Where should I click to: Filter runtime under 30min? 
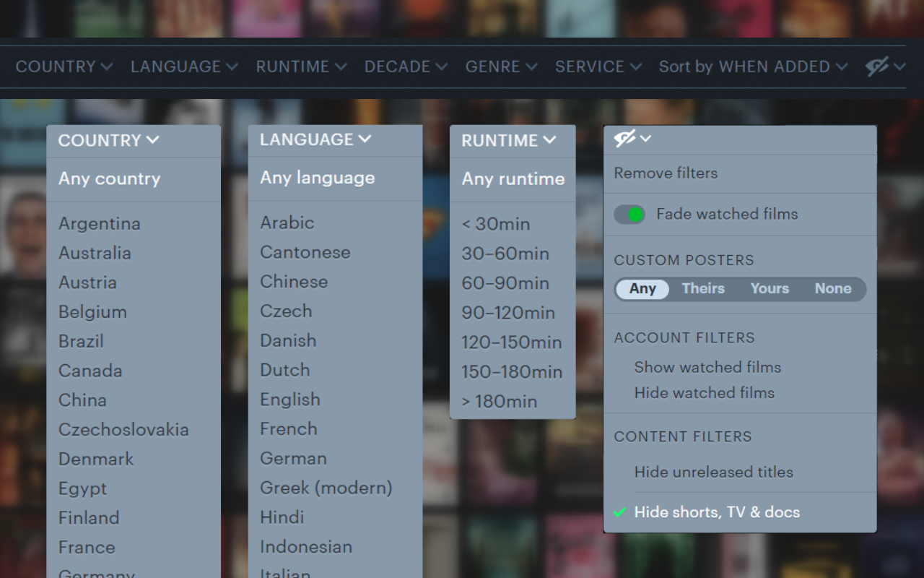(496, 225)
